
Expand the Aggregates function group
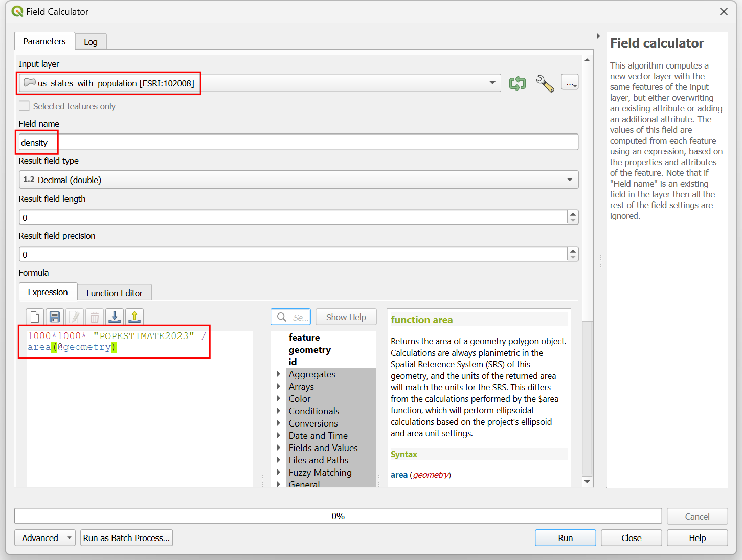click(279, 374)
